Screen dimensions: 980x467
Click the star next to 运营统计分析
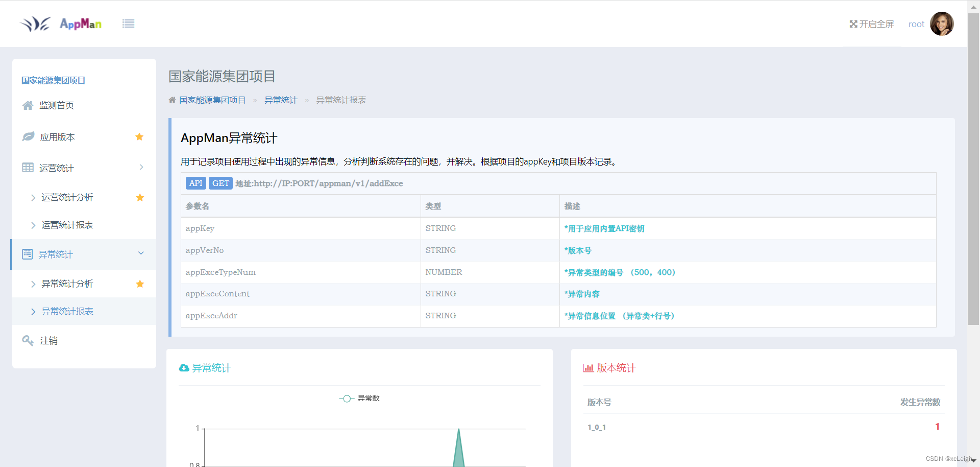(140, 197)
